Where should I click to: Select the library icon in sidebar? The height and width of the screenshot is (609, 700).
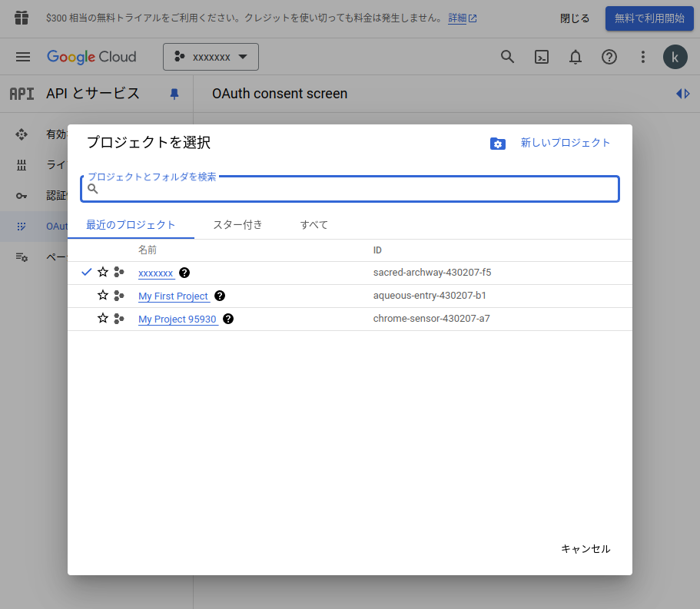(22, 165)
